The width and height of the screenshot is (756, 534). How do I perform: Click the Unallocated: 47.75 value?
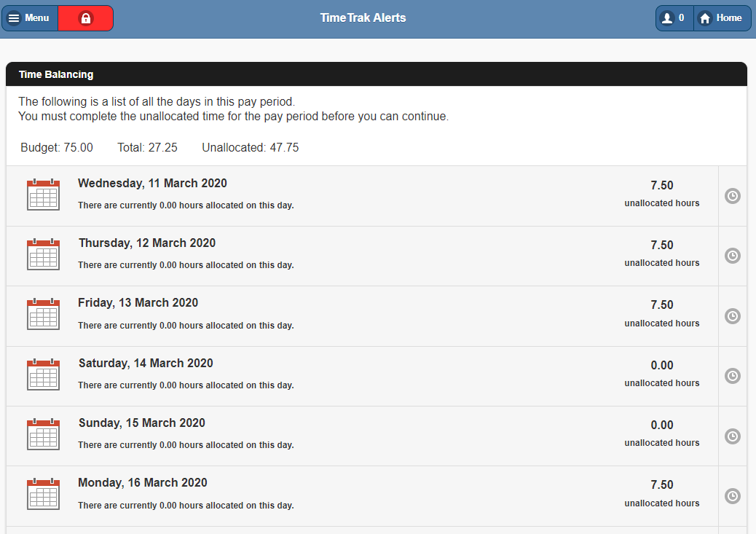point(251,148)
